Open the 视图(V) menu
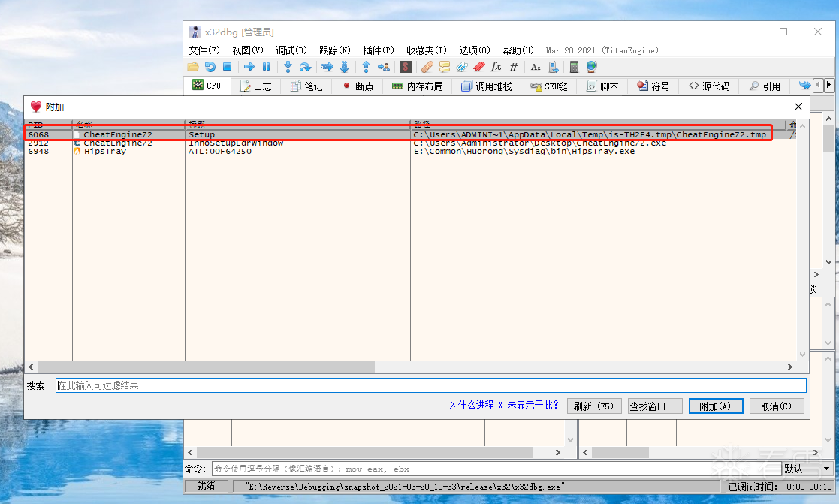Image resolution: width=839 pixels, height=504 pixels. click(x=248, y=50)
